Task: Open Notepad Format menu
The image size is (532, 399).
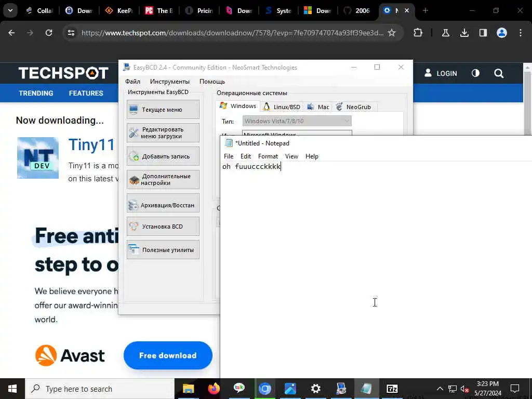Action: 268,156
